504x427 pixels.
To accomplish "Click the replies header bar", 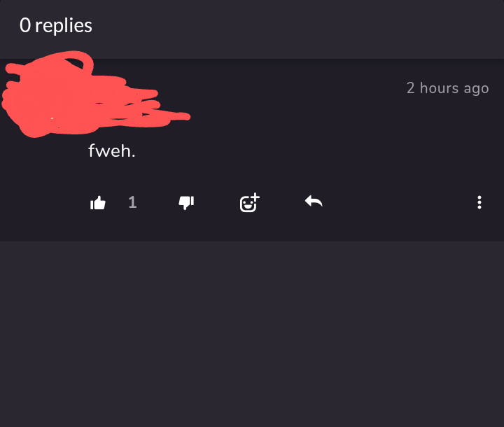I will [x=280, y=28].
